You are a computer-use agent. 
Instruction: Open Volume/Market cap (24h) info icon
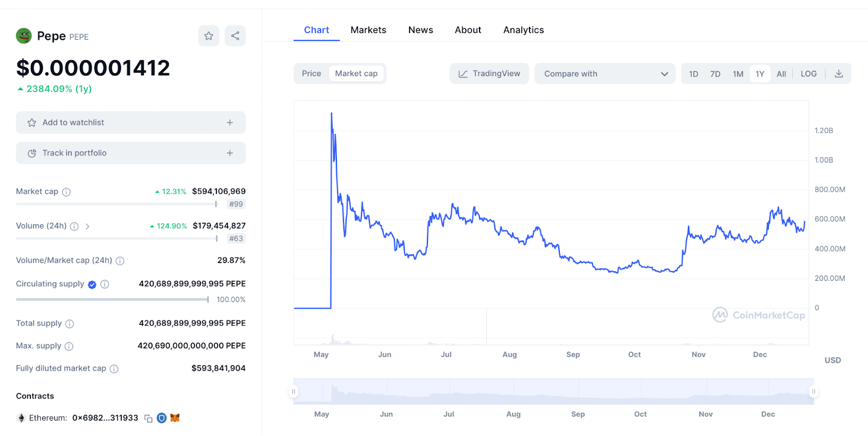120,261
